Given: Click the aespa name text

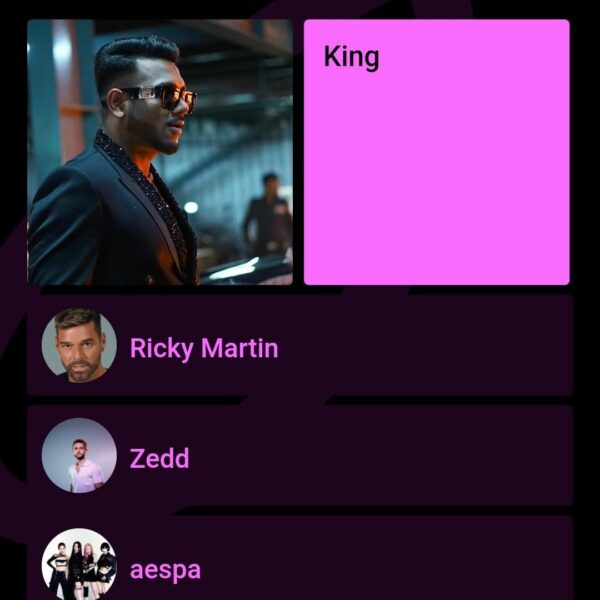Looking at the screenshot, I should pyautogui.click(x=165, y=570).
